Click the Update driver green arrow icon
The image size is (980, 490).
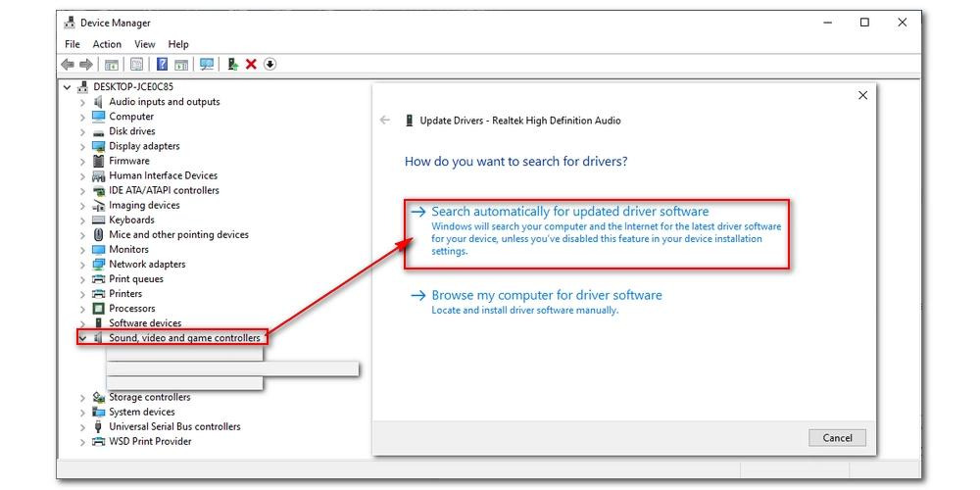coord(232,65)
